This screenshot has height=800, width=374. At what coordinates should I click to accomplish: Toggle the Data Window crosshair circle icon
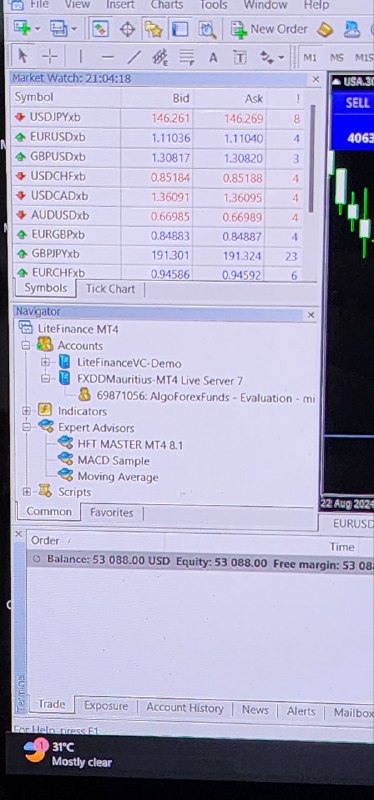[127, 29]
